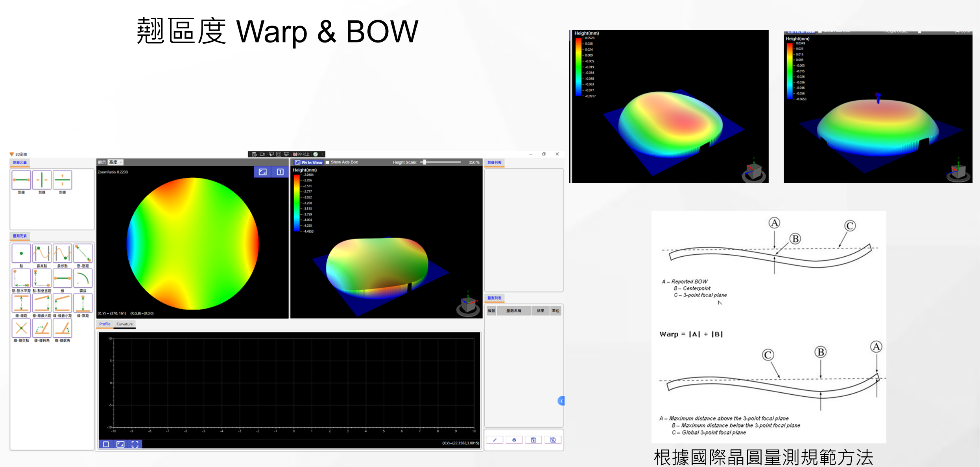The width and height of the screenshot is (980, 467).
Task: Click the camera icon in the floating toolbar
Action: 262,154
